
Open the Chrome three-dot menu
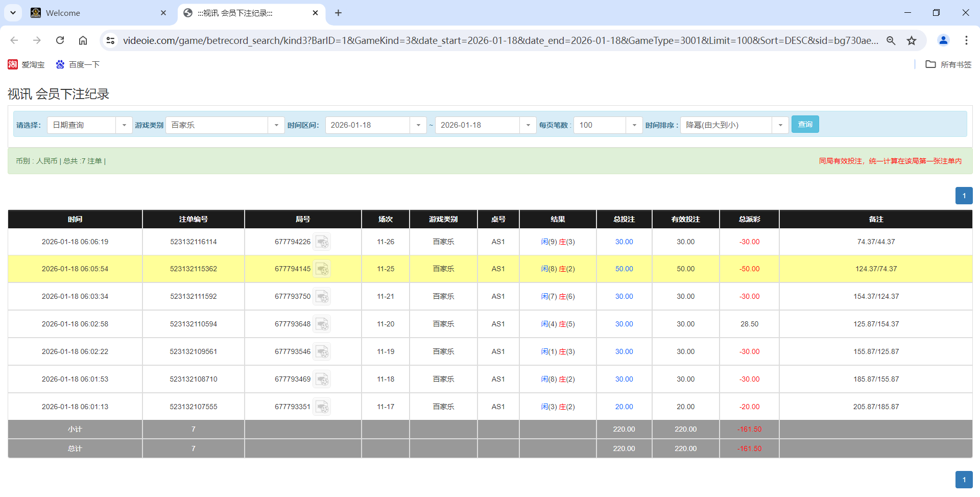[x=966, y=40]
